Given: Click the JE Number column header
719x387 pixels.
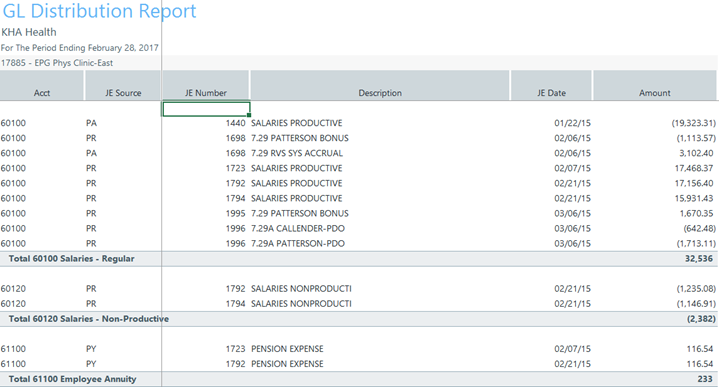Looking at the screenshot, I should coord(205,85).
